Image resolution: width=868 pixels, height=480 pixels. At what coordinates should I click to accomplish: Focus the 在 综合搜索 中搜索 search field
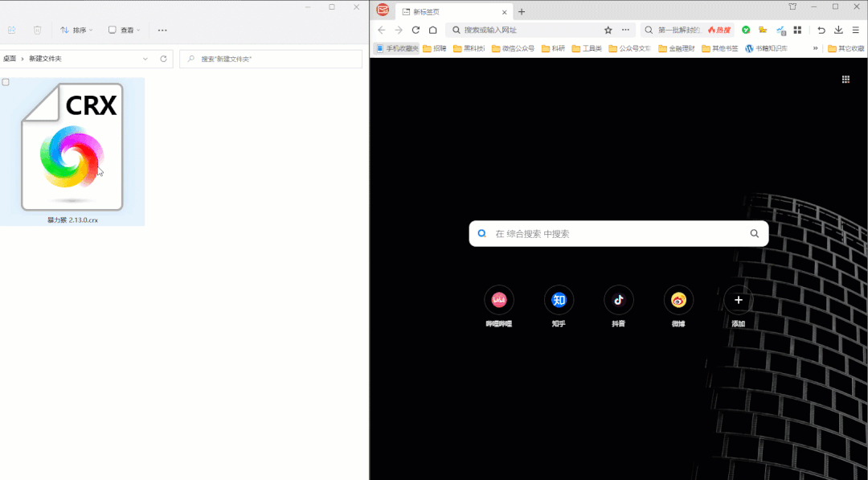pyautogui.click(x=618, y=234)
